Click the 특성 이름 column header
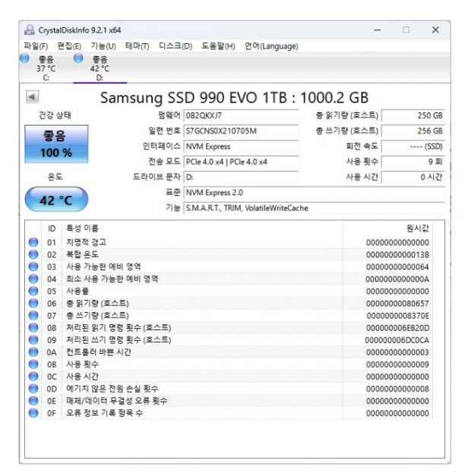 click(82, 228)
